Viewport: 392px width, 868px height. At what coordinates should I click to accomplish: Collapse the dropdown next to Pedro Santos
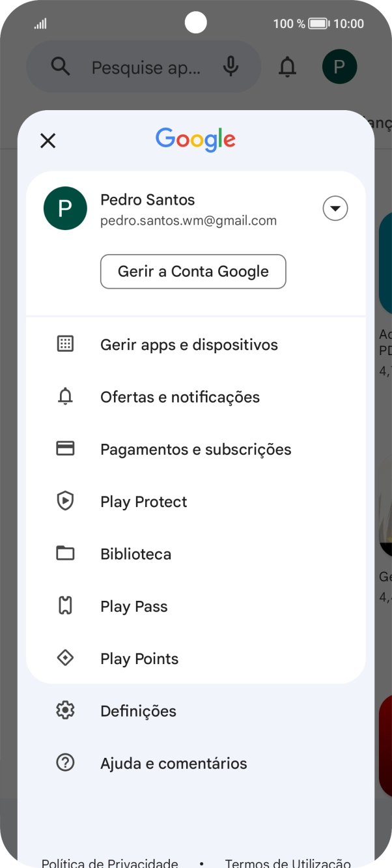(x=335, y=208)
